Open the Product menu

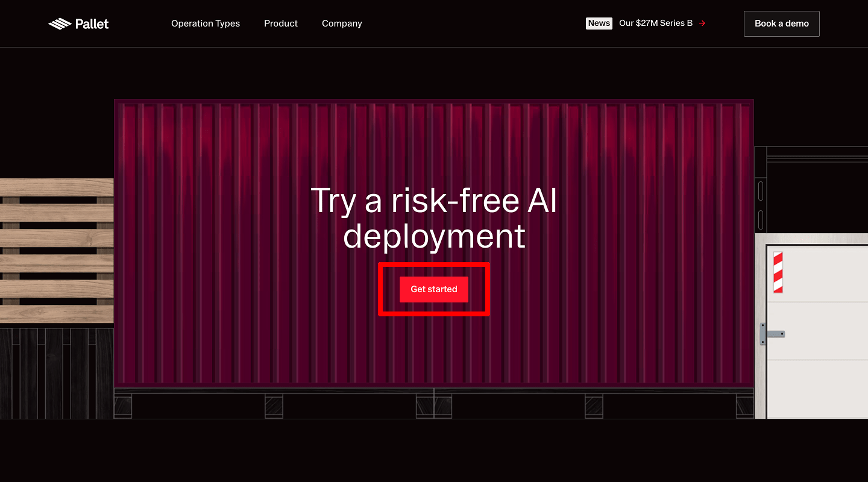[x=281, y=23]
